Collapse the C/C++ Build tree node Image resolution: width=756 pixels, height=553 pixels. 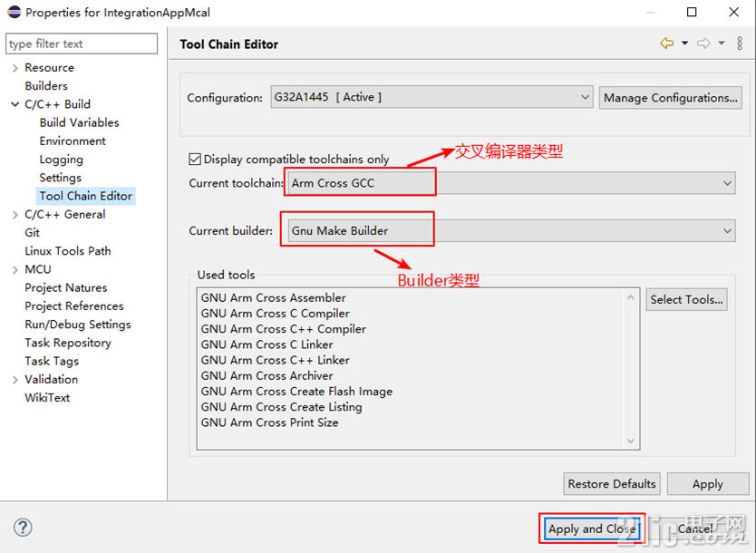coord(15,104)
